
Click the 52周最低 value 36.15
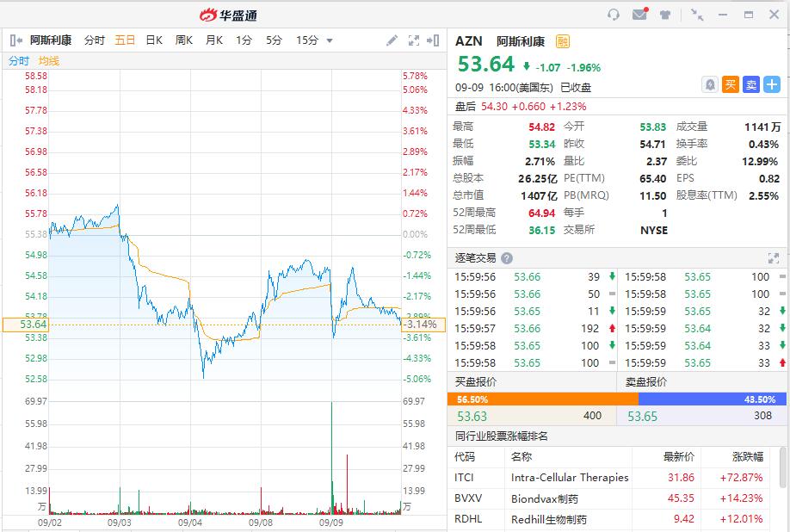(541, 230)
